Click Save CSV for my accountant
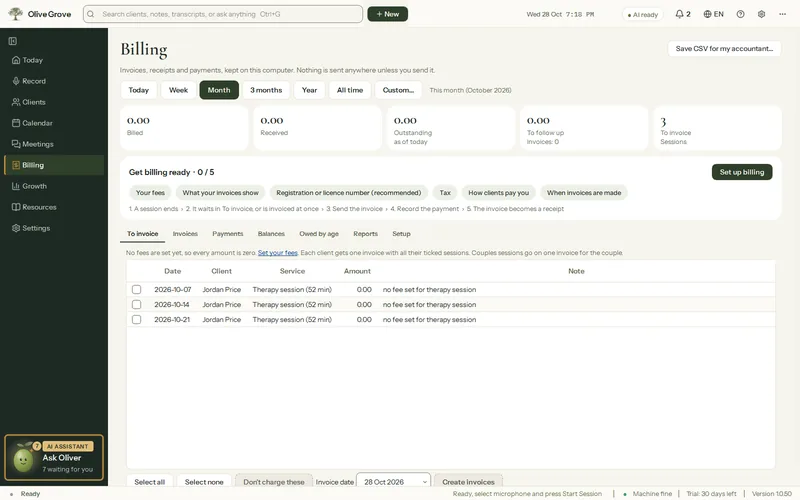 click(724, 48)
